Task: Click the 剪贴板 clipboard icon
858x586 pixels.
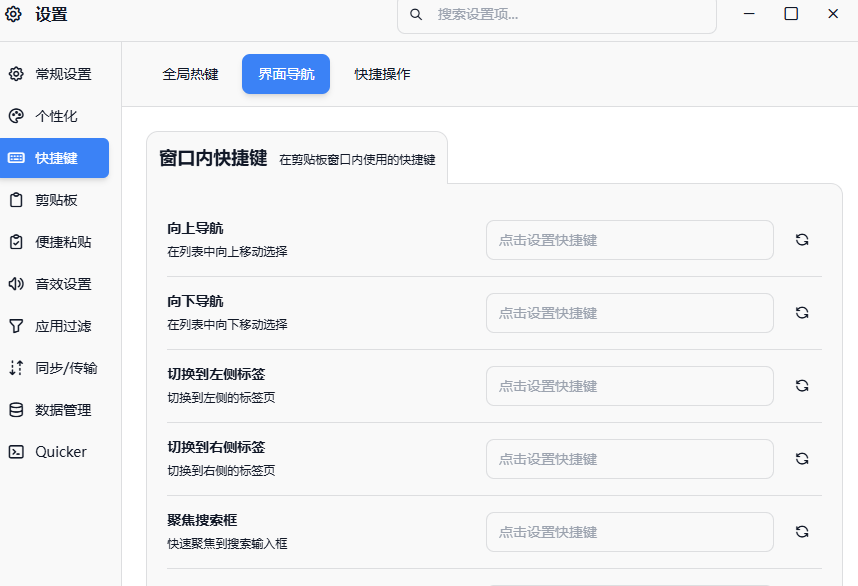Action: 16,200
